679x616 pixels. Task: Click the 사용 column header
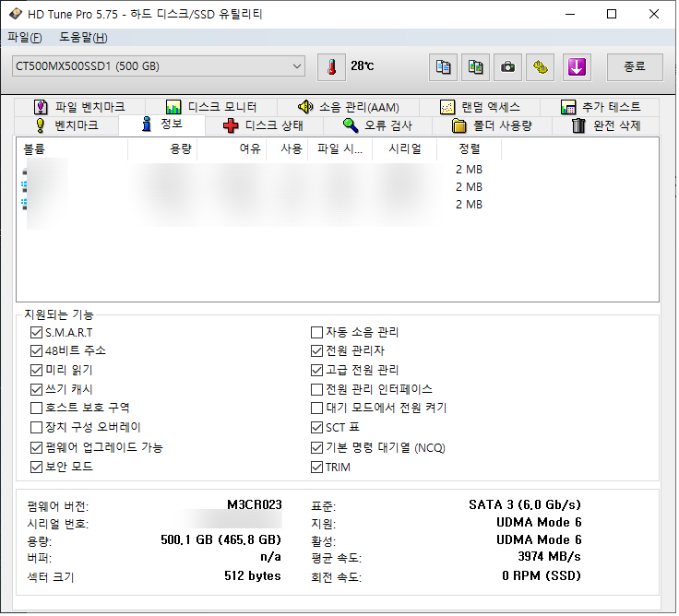287,149
